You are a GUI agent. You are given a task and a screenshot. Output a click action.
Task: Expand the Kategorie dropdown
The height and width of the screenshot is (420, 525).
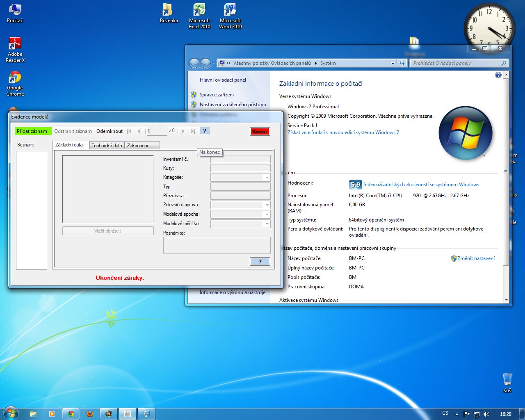coord(267,178)
